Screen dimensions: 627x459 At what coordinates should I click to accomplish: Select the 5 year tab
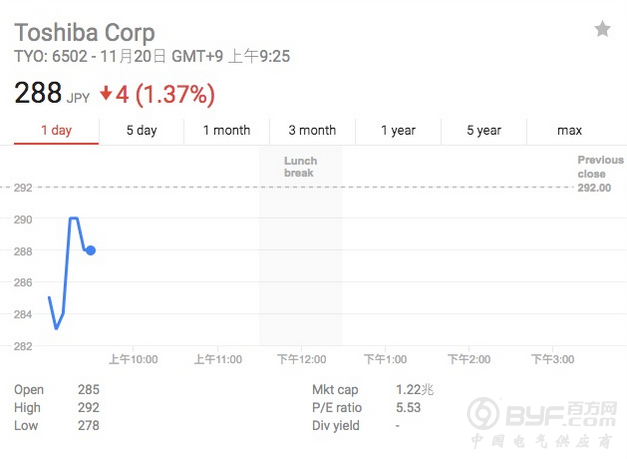tap(484, 131)
